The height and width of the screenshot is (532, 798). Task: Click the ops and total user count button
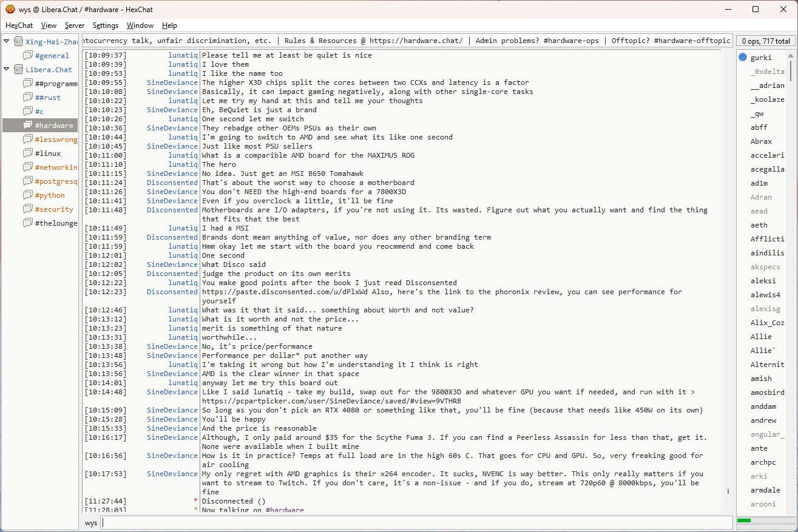point(765,41)
